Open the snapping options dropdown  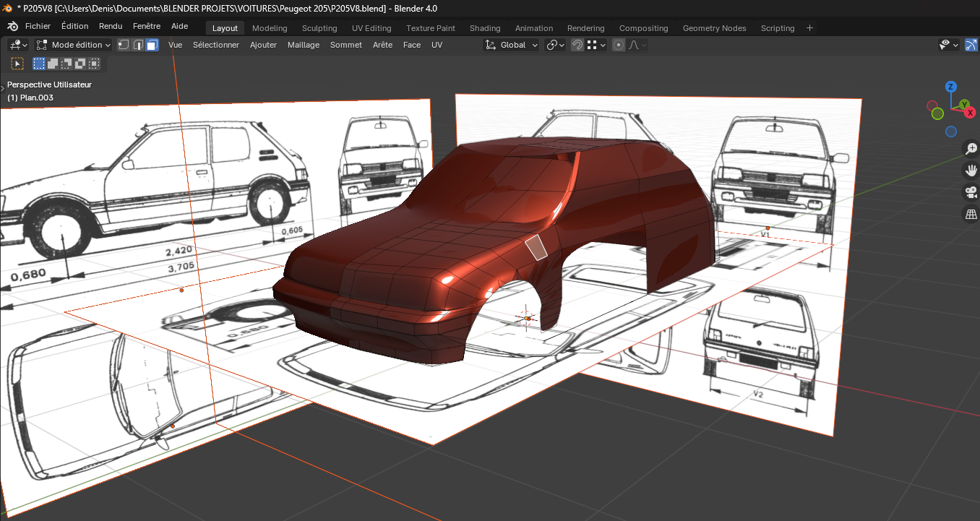(597, 45)
